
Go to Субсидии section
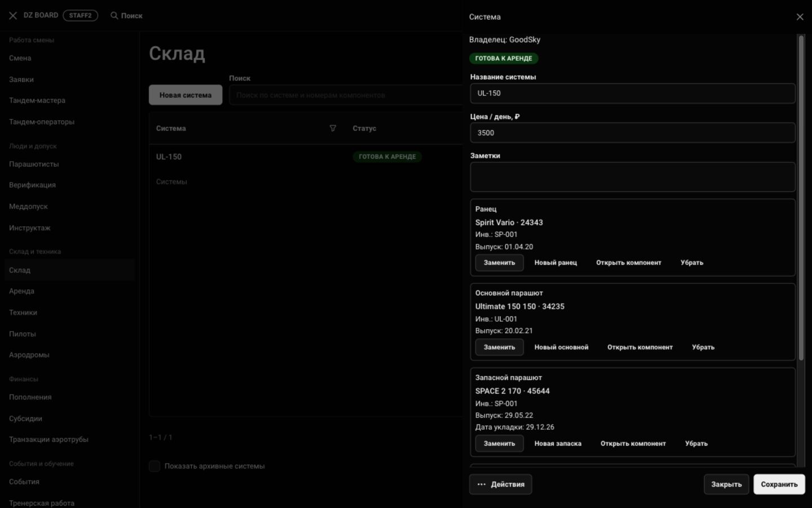pos(25,419)
